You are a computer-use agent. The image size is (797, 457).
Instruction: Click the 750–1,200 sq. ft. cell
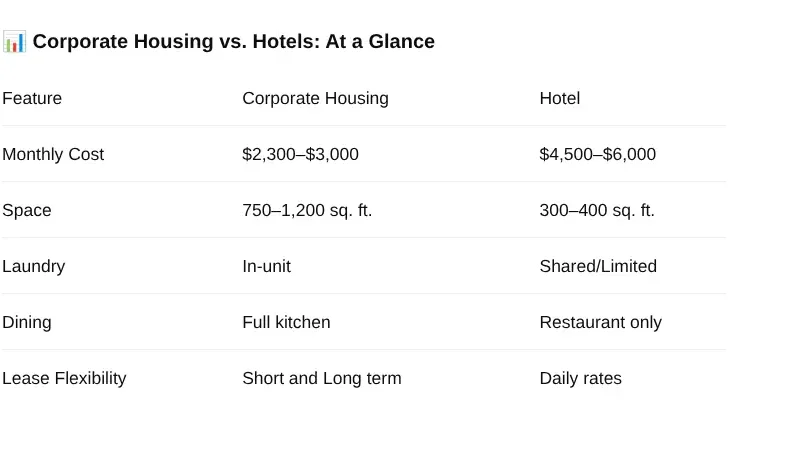(x=307, y=210)
